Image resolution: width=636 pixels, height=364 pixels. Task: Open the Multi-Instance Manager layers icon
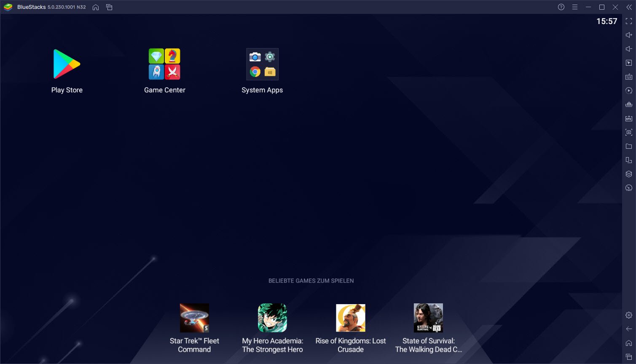click(629, 174)
